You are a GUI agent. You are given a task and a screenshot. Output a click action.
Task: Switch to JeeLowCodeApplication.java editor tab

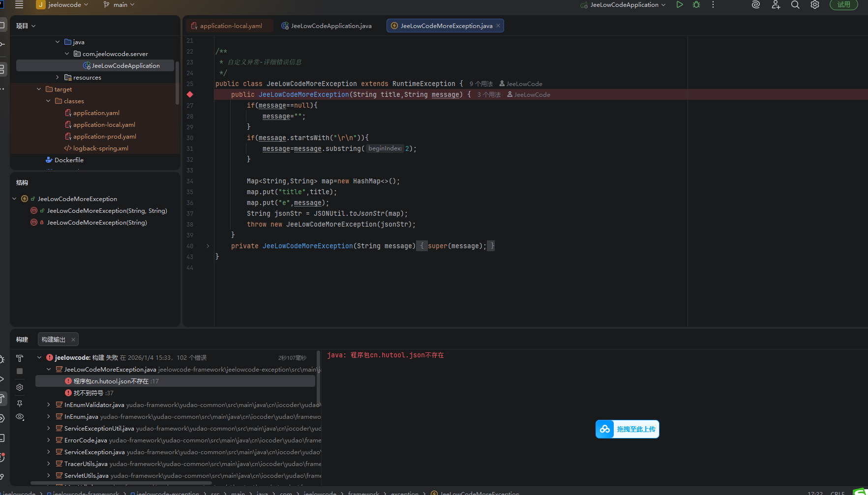pos(330,26)
